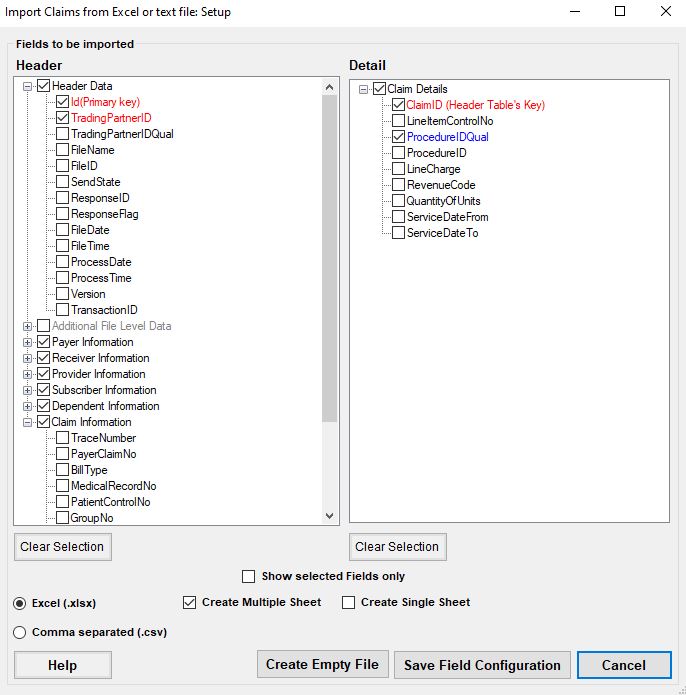Check the TransactionID field checkbox

[62, 309]
